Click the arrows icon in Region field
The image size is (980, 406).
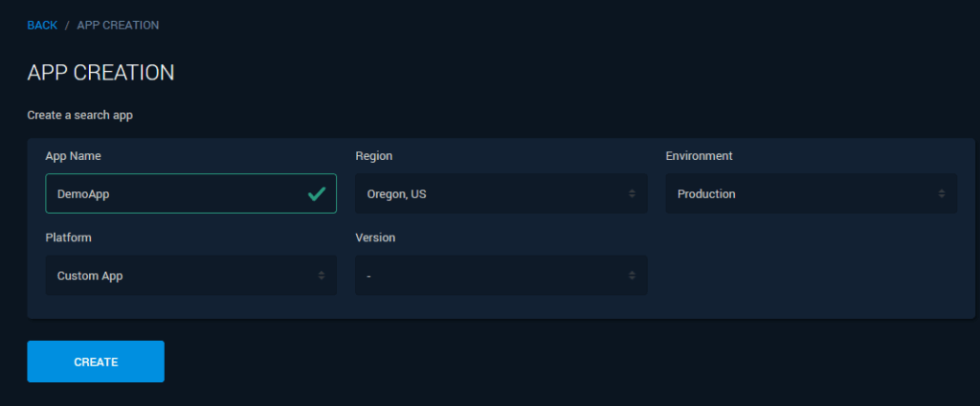pyautogui.click(x=632, y=193)
